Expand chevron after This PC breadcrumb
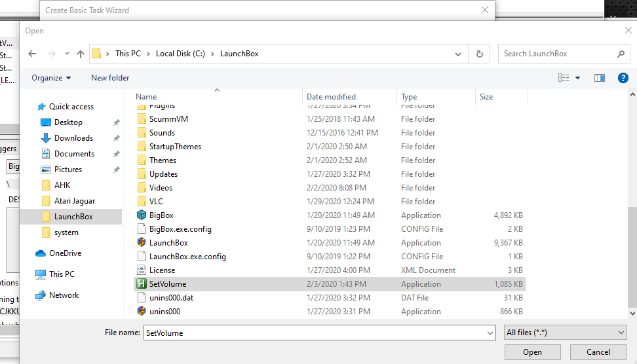Image resolution: width=637 pixels, height=364 pixels. [x=148, y=54]
